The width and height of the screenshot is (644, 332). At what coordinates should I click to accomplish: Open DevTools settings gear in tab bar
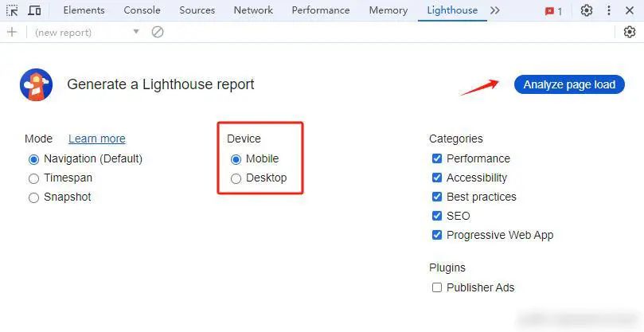point(587,10)
